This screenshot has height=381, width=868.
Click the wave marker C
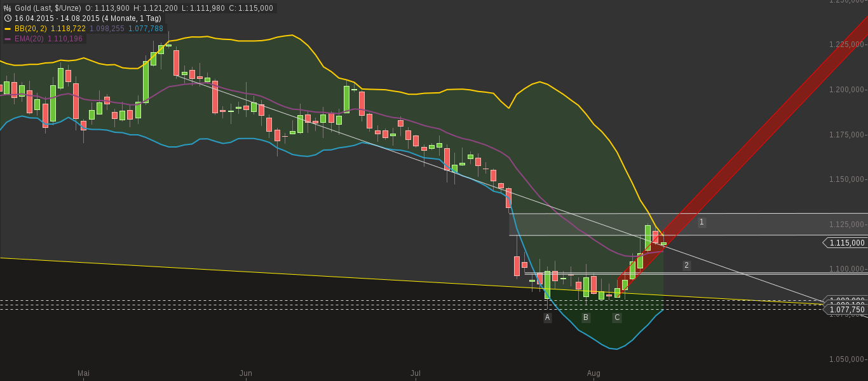pyautogui.click(x=617, y=317)
